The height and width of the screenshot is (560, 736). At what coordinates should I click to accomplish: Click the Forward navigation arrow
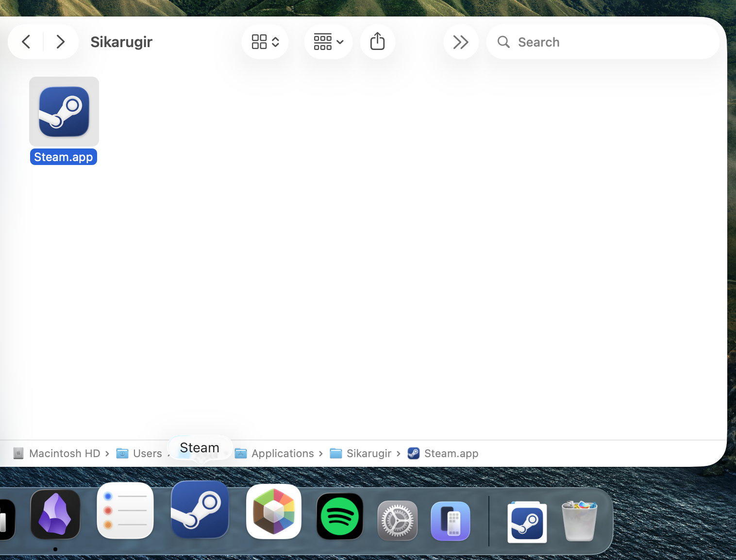pos(61,42)
